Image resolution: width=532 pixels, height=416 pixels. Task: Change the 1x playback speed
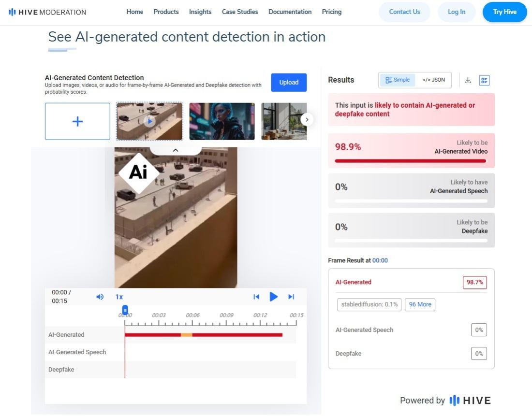click(119, 297)
